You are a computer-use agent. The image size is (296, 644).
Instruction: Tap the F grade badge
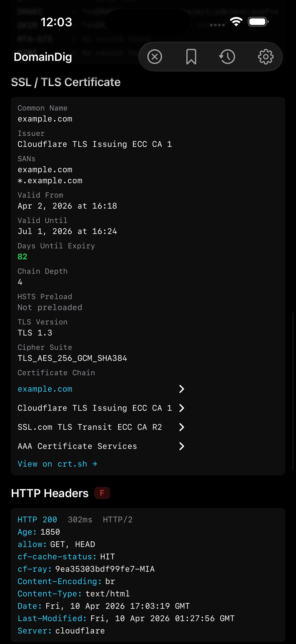[102, 493]
